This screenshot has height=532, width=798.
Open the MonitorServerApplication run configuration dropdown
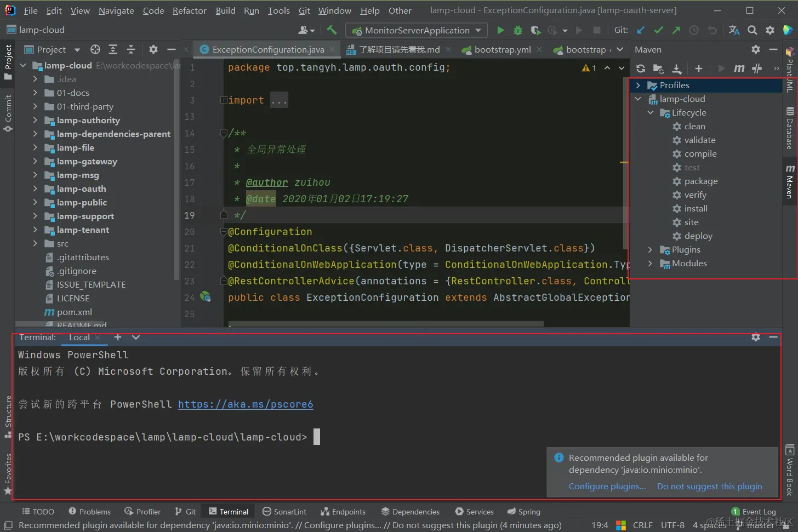(418, 30)
